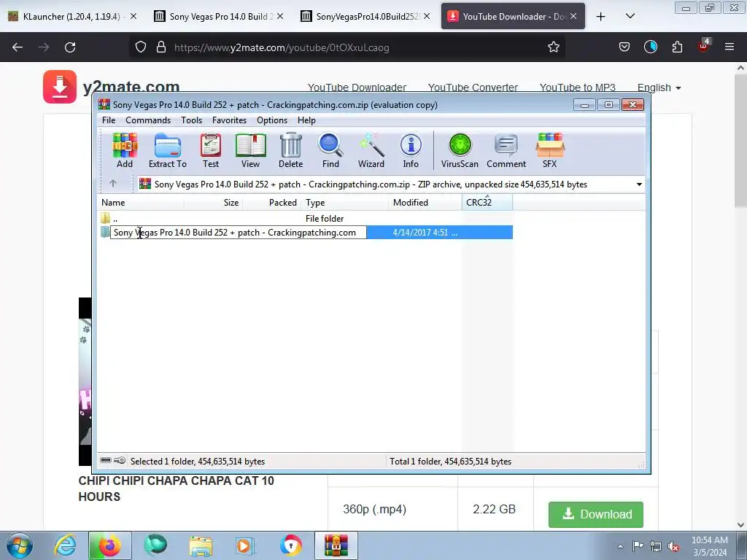Screen dimensions: 747x560
Task: Open the Firefox hamburger menu
Action: pyautogui.click(x=729, y=47)
